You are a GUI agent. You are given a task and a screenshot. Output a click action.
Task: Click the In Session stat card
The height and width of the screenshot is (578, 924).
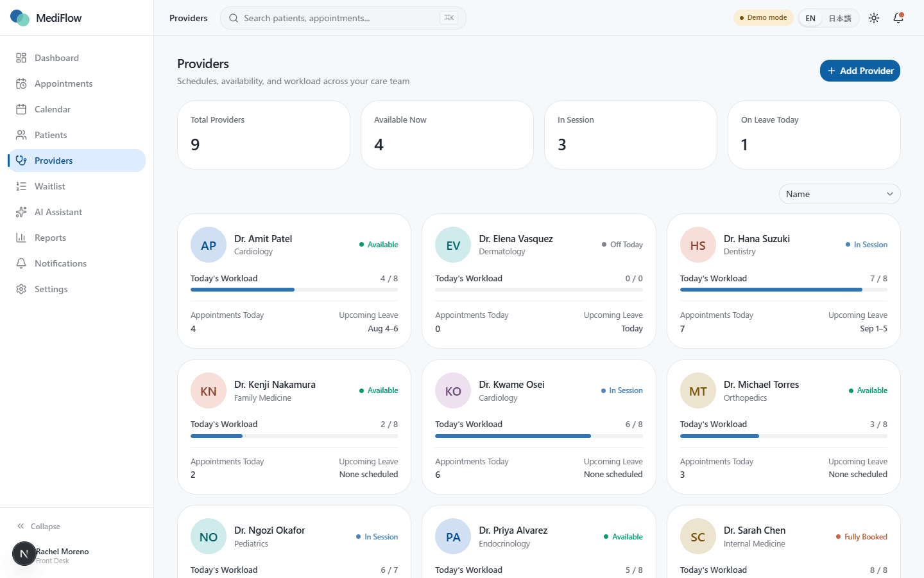pos(631,135)
